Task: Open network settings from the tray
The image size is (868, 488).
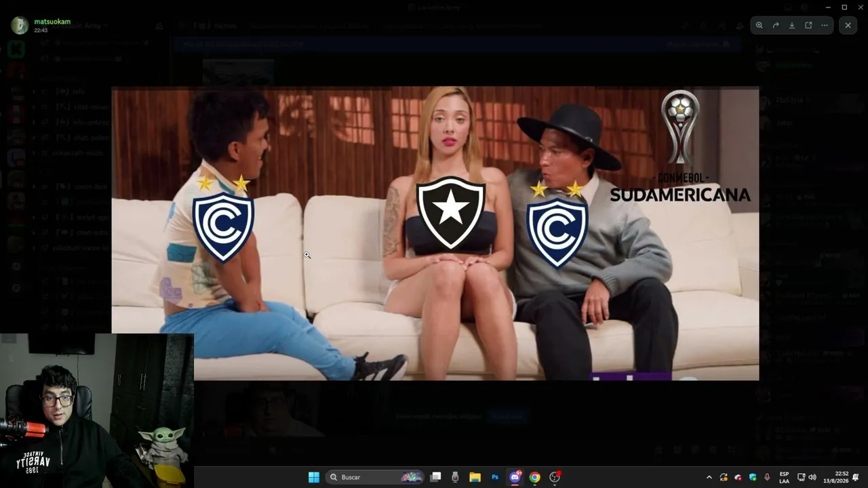Action: tap(801, 477)
